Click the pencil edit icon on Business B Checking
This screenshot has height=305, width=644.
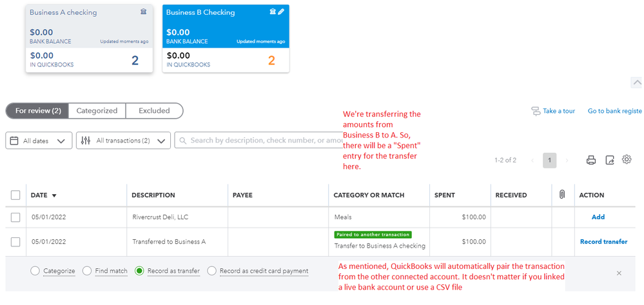click(x=282, y=12)
